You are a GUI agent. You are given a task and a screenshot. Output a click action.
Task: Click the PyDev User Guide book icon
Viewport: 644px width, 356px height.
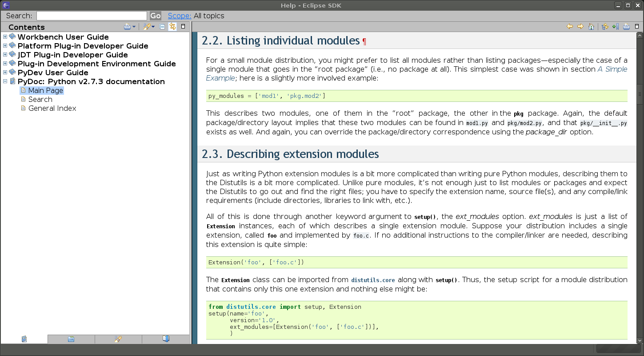(12, 72)
